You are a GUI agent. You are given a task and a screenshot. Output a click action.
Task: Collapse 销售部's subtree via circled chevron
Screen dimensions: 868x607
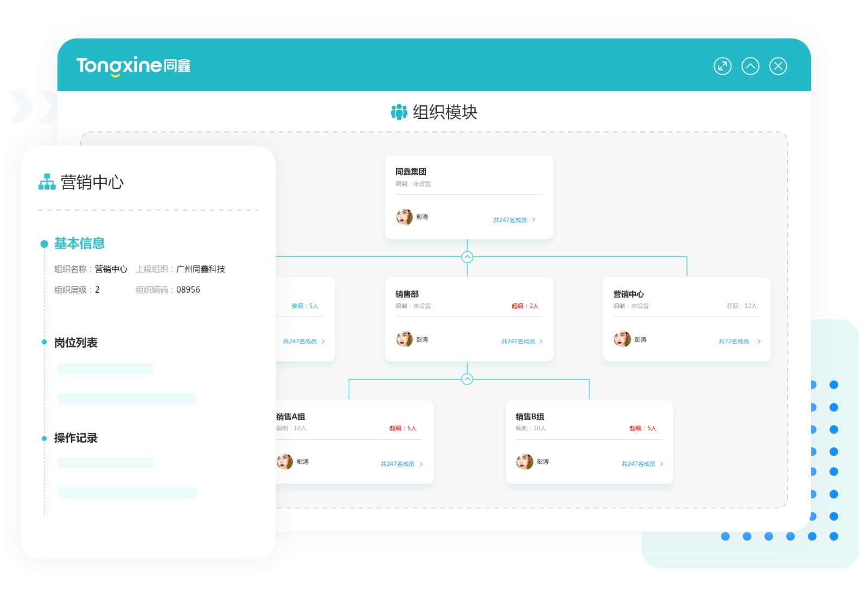click(467, 378)
